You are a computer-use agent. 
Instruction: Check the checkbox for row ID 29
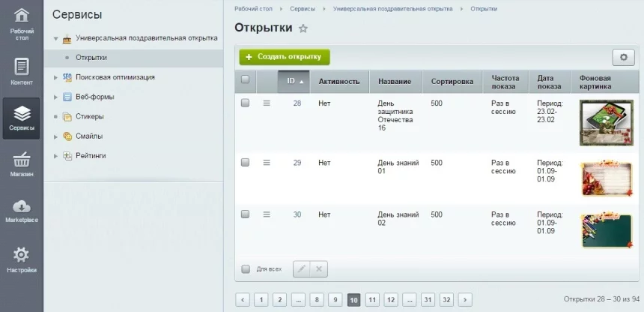click(245, 163)
